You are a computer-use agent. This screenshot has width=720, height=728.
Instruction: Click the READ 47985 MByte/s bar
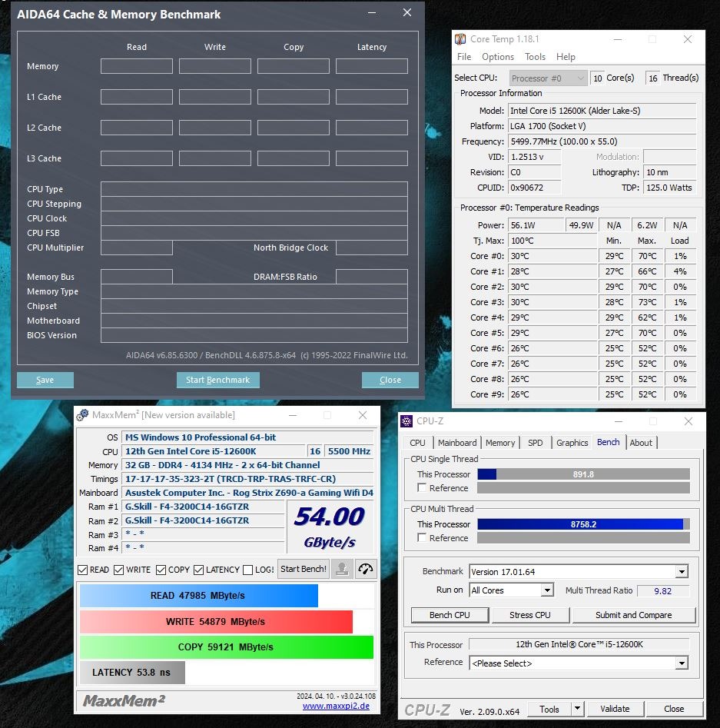pos(199,595)
